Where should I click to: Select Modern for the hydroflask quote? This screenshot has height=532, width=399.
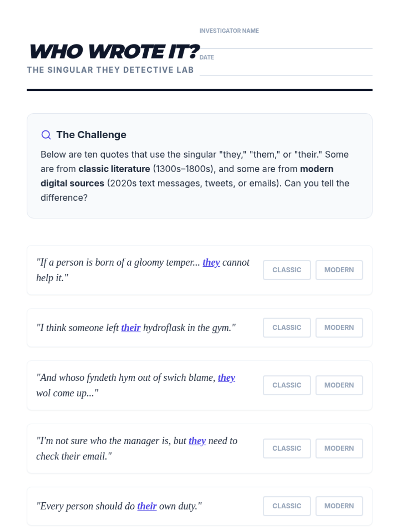(339, 328)
